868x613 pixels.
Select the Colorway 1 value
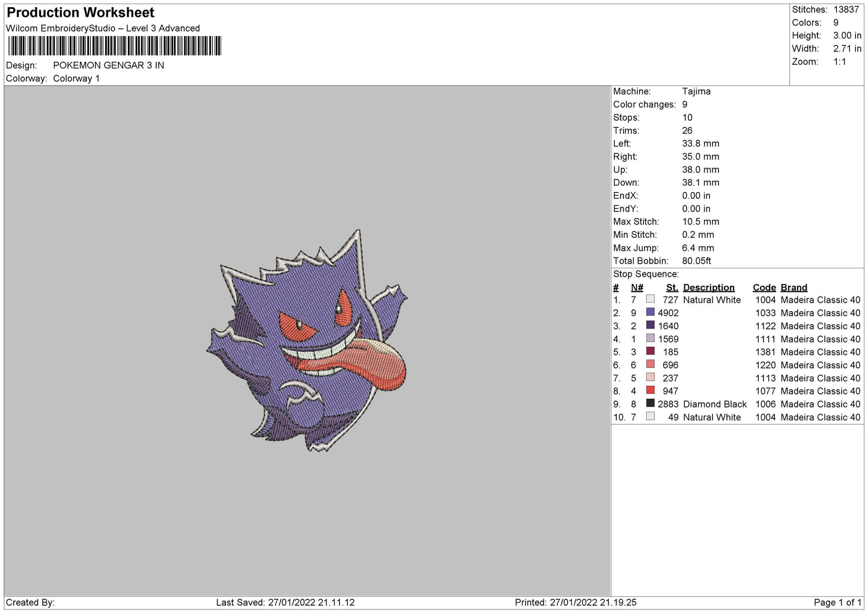[77, 79]
